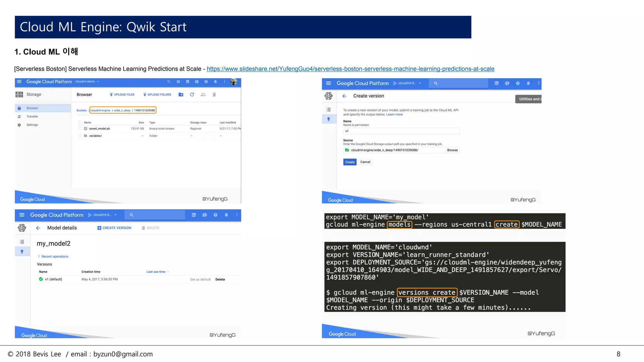Open notifications bell in Create version header
The width and height of the screenshot is (644, 362).
pos(528,83)
